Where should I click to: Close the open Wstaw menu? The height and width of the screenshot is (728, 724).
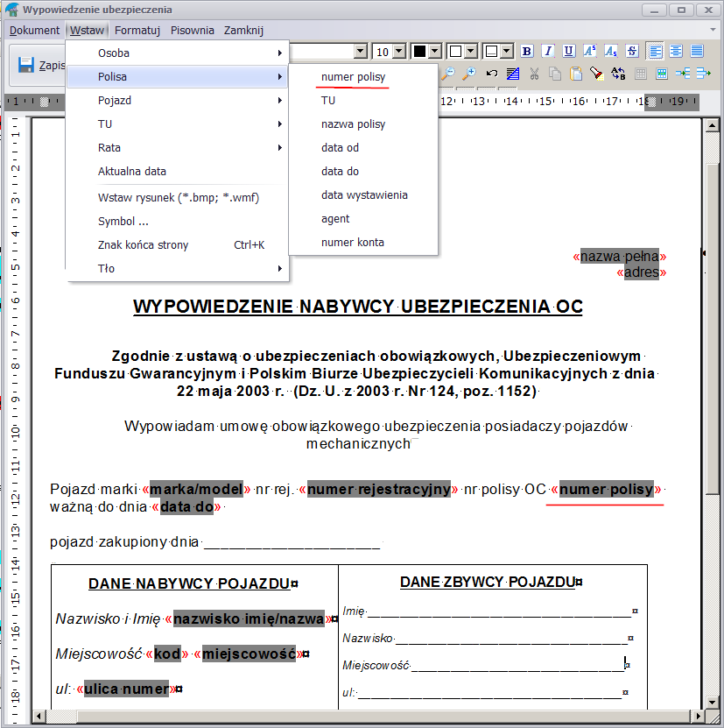(x=87, y=30)
